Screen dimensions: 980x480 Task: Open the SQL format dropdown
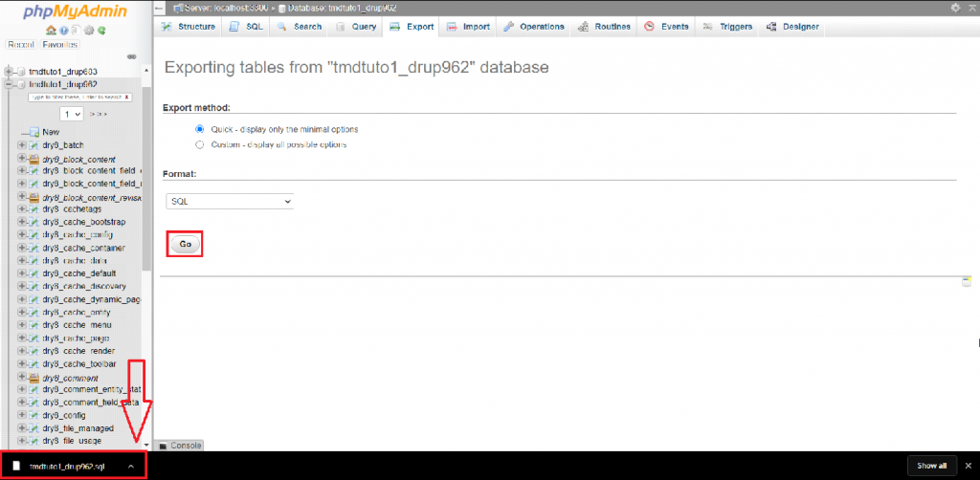pyautogui.click(x=229, y=202)
